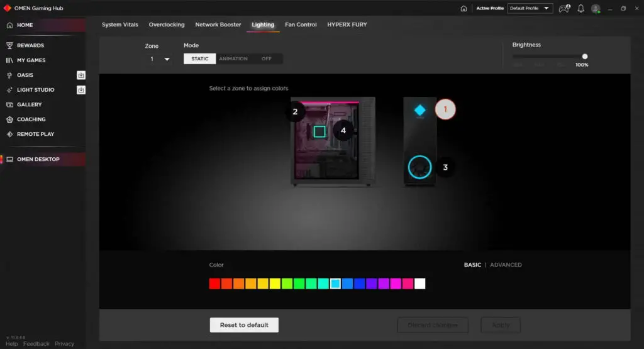Pick the hot pink swatch before white
This screenshot has height=349, width=644.
click(408, 284)
